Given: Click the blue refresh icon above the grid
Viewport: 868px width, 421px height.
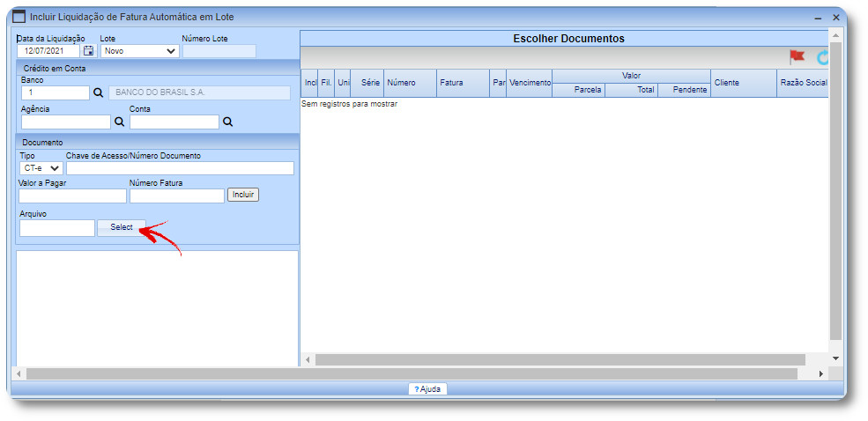Looking at the screenshot, I should 824,57.
